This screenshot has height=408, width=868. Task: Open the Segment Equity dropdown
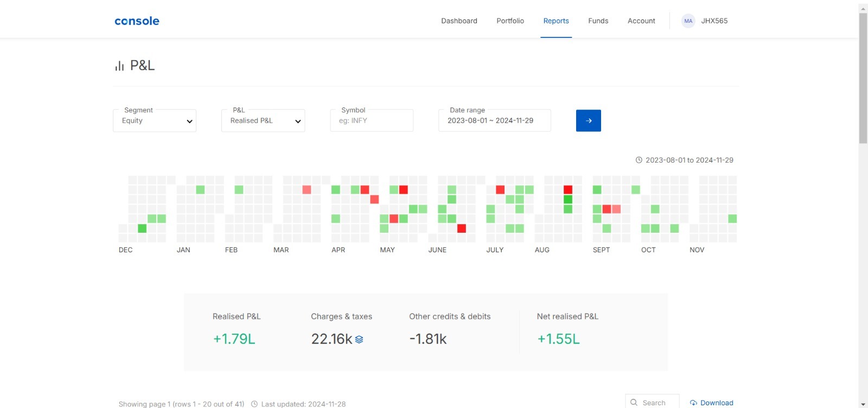155,120
